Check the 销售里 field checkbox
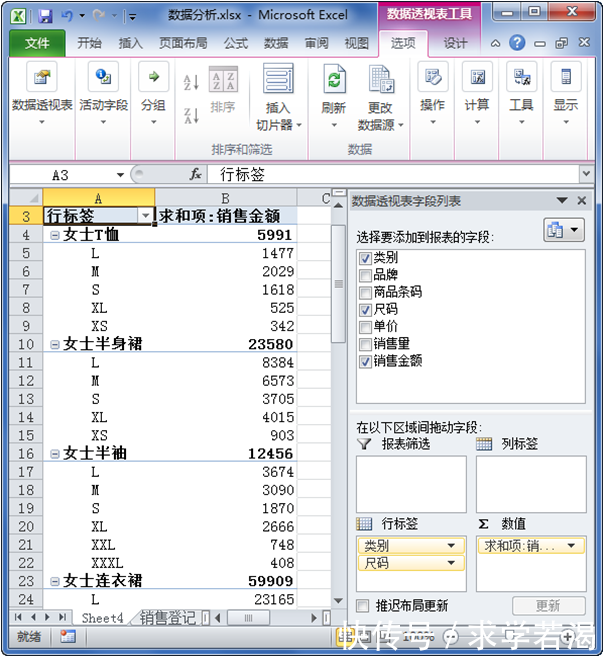 (x=365, y=344)
